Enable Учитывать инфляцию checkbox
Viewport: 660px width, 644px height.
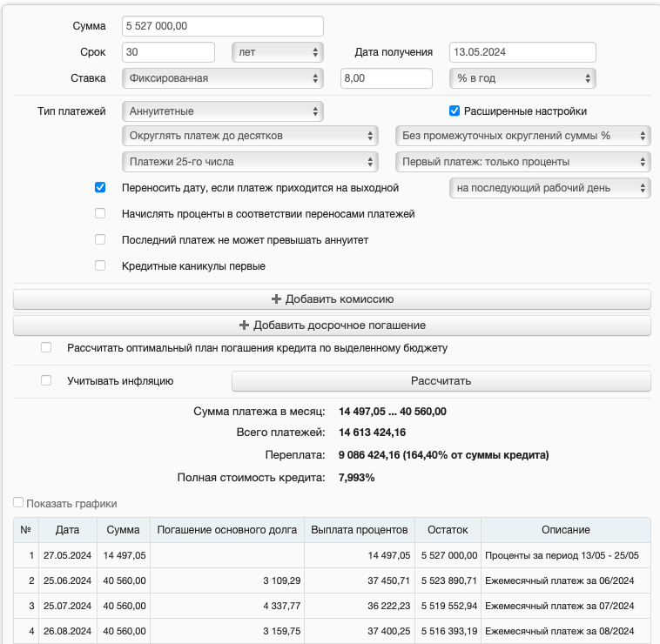(46, 380)
